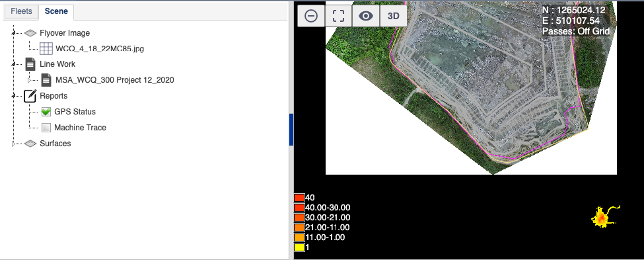644x260 pixels.
Task: Toggle the eye visibility button on map
Action: (366, 16)
